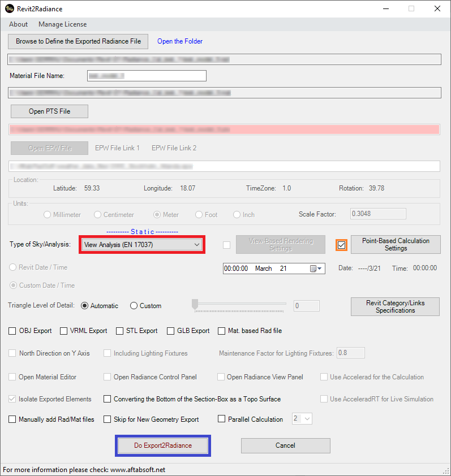Click the pink PTS file path field
451x476 pixels.
pyautogui.click(x=224, y=129)
